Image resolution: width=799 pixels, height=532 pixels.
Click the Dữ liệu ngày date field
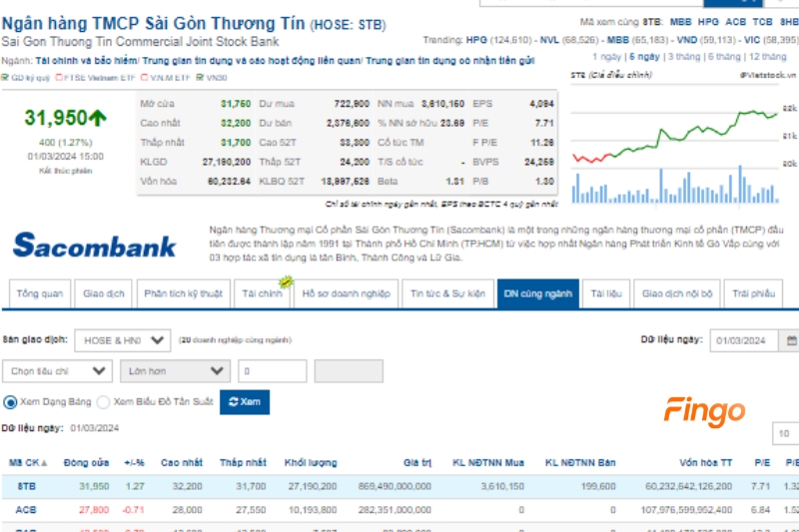point(744,340)
